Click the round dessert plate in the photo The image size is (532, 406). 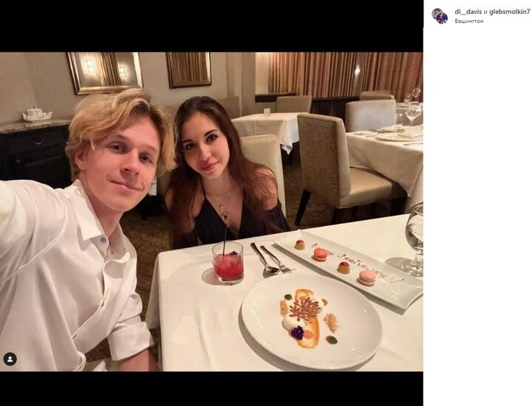point(312,321)
